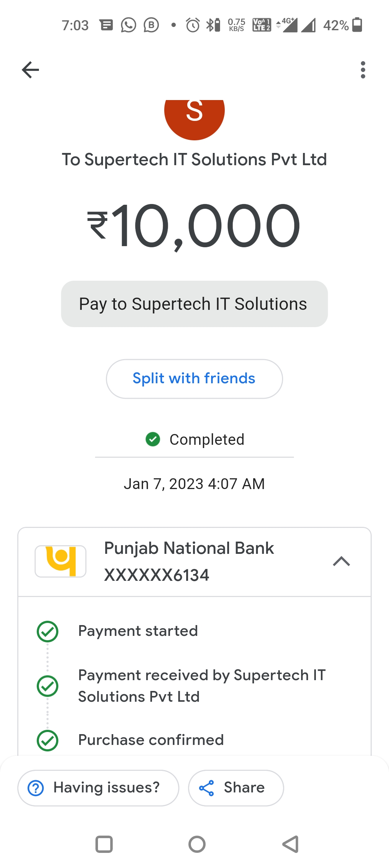Collapse the Punjab National Bank details
Viewport: 389px width, 868px height.
pos(341,561)
